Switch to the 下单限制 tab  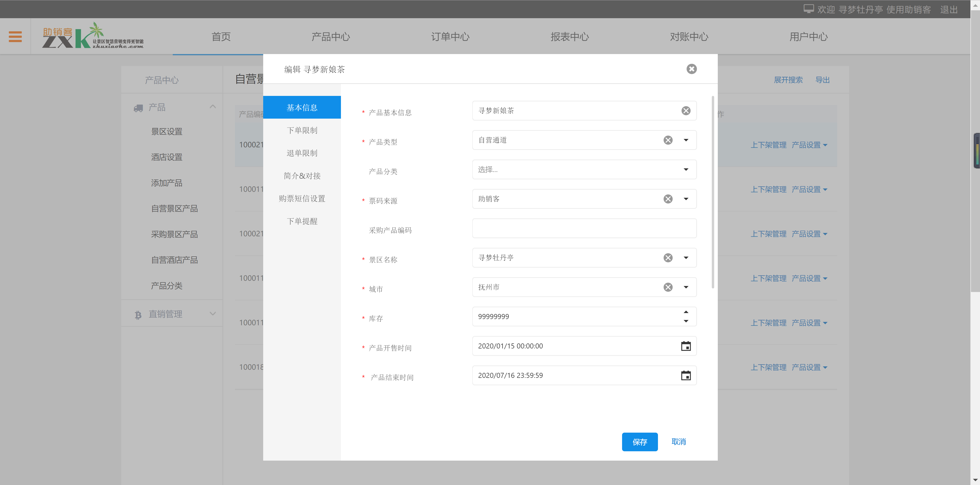(302, 131)
